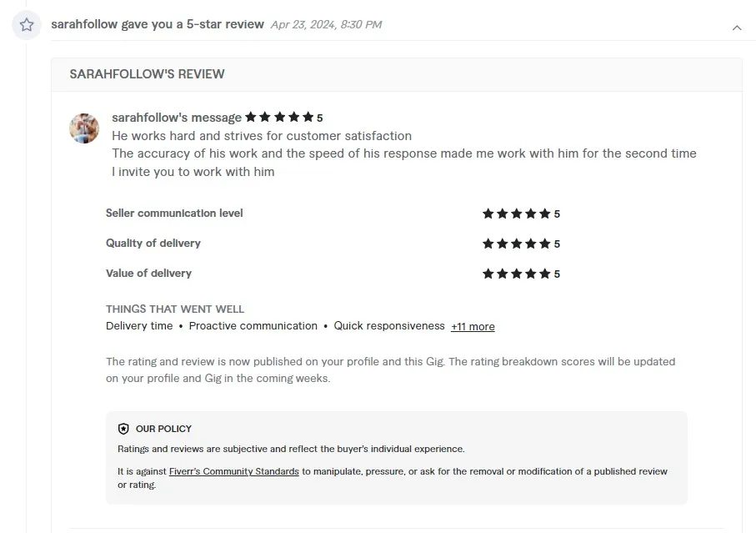Click the Quick responsiveness tag
The image size is (756, 533).
[388, 326]
